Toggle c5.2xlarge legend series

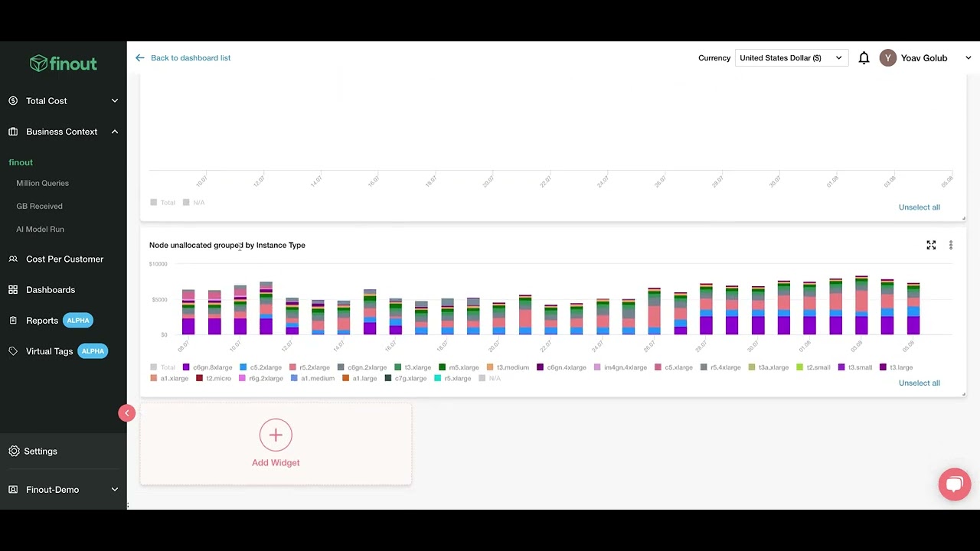click(x=260, y=367)
